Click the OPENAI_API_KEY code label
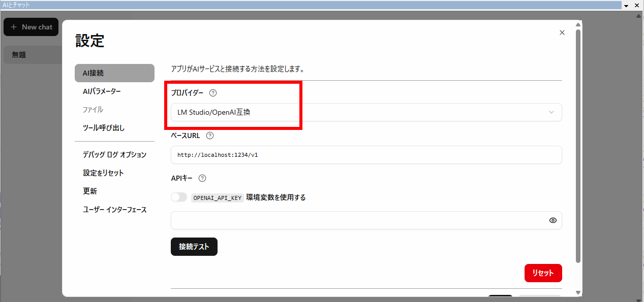Viewport: 644px width, 302px height. pyautogui.click(x=218, y=198)
